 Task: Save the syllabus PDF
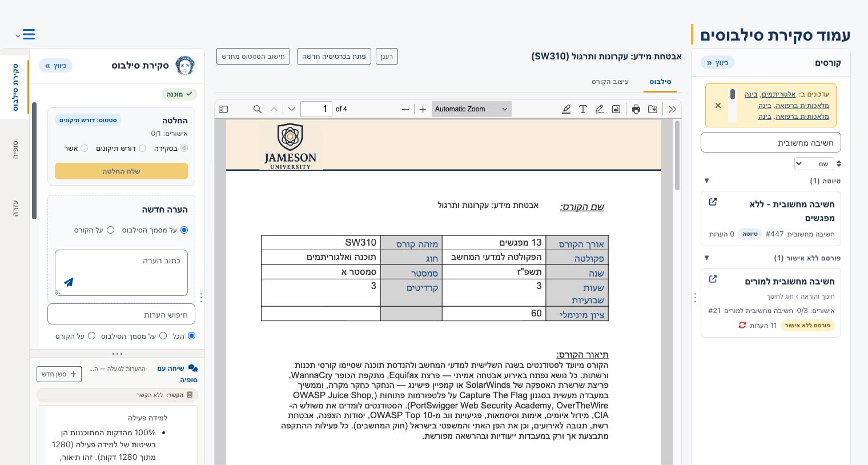pyautogui.click(x=653, y=109)
